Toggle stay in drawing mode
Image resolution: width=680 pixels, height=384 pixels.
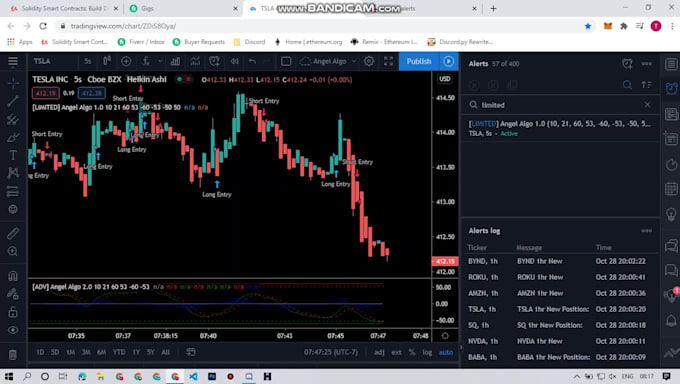[x=13, y=294]
